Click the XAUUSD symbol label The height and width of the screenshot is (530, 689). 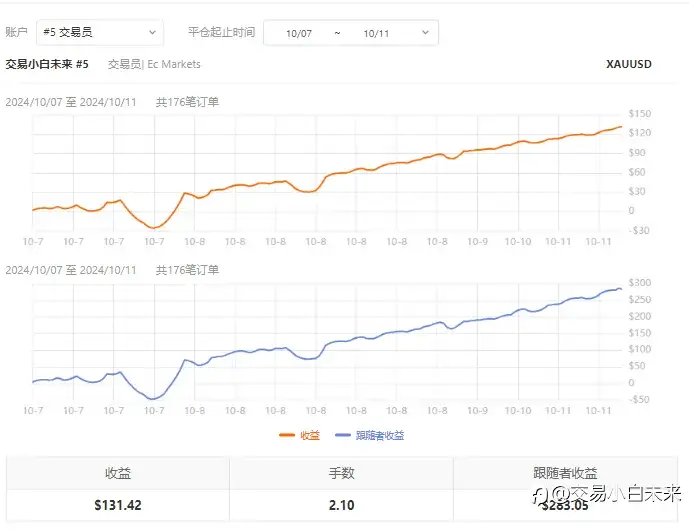point(629,64)
